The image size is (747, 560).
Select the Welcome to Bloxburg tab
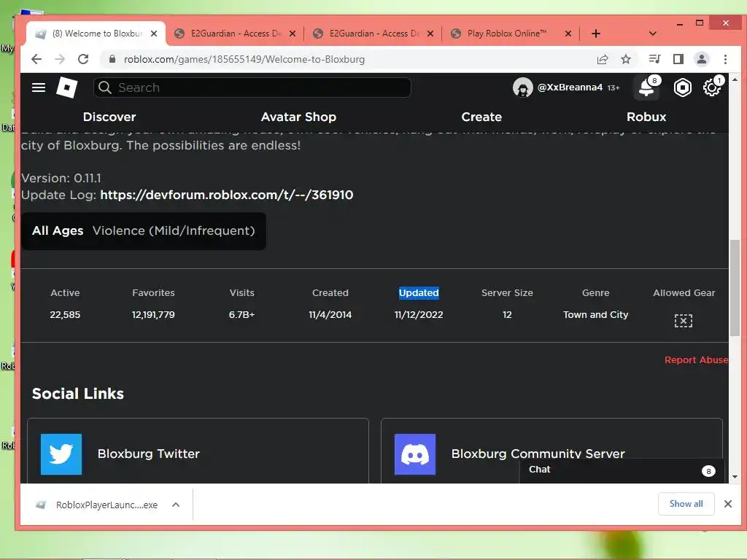pyautogui.click(x=97, y=34)
